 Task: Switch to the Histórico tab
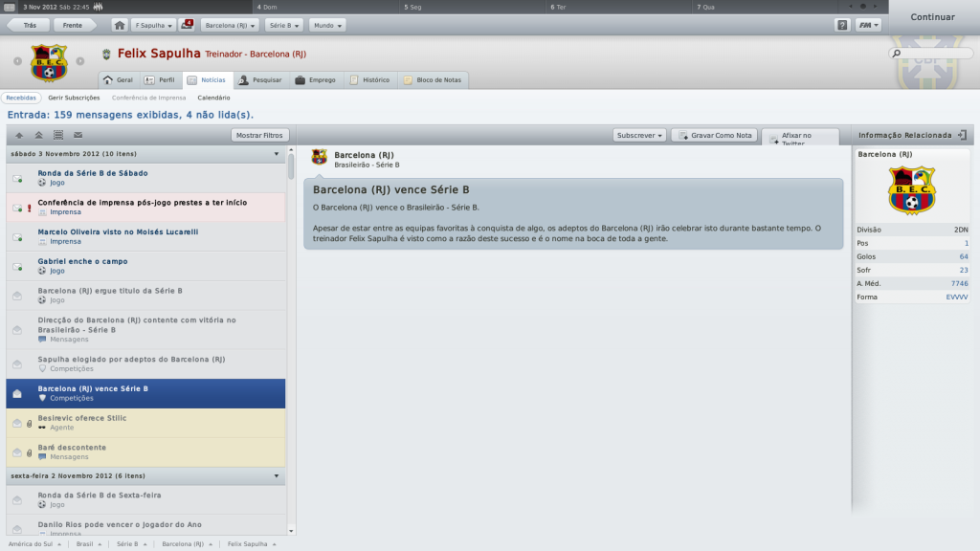(369, 80)
